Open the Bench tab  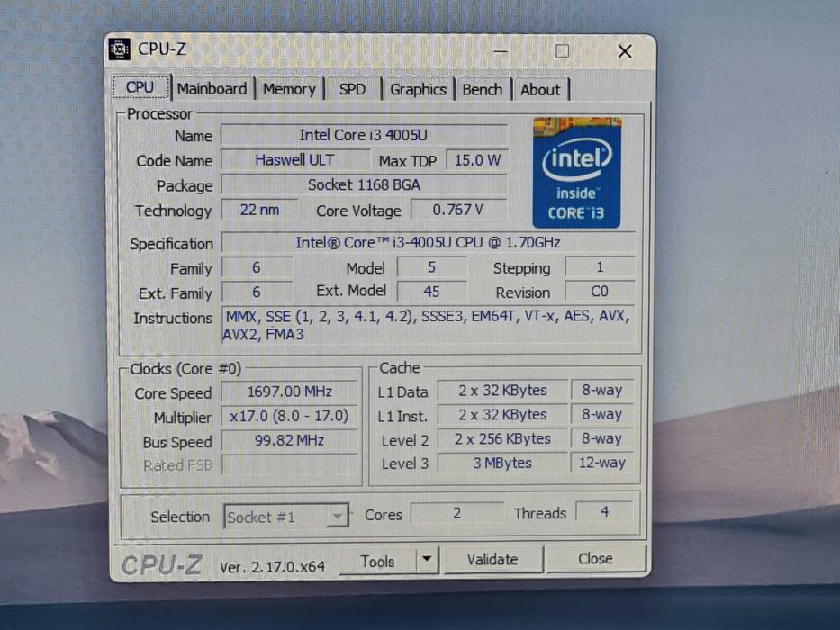click(x=483, y=89)
